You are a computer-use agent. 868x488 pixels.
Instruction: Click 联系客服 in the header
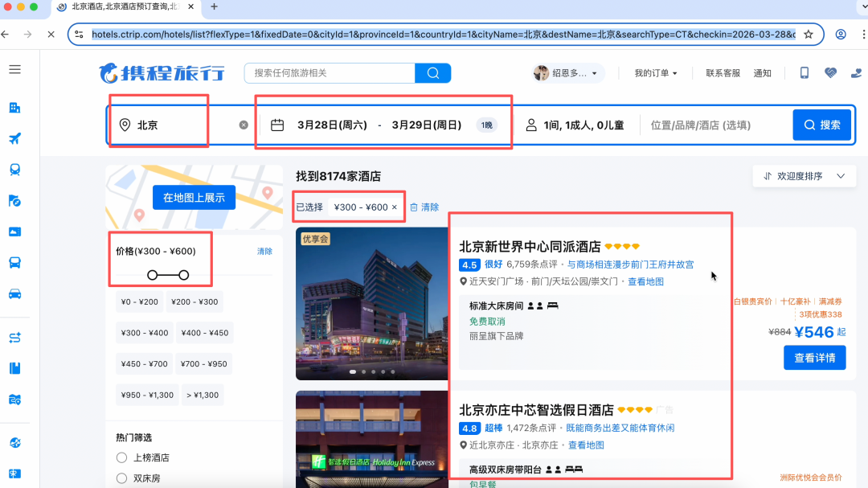(x=723, y=73)
